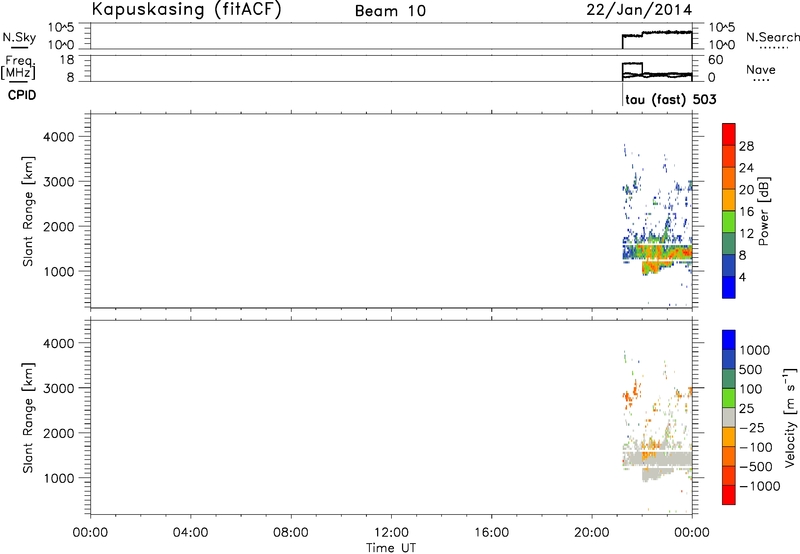
Task: Click the '20:00' time axis label
Action: tap(591, 533)
